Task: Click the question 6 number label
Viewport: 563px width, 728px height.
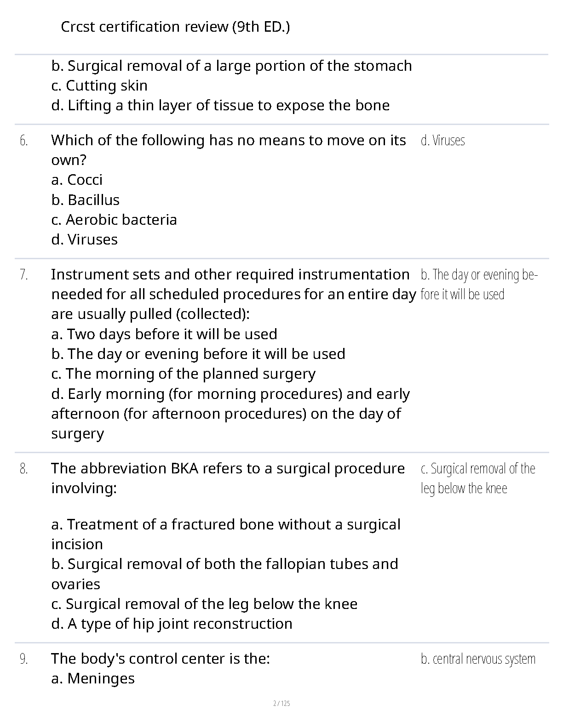Action: (24, 141)
